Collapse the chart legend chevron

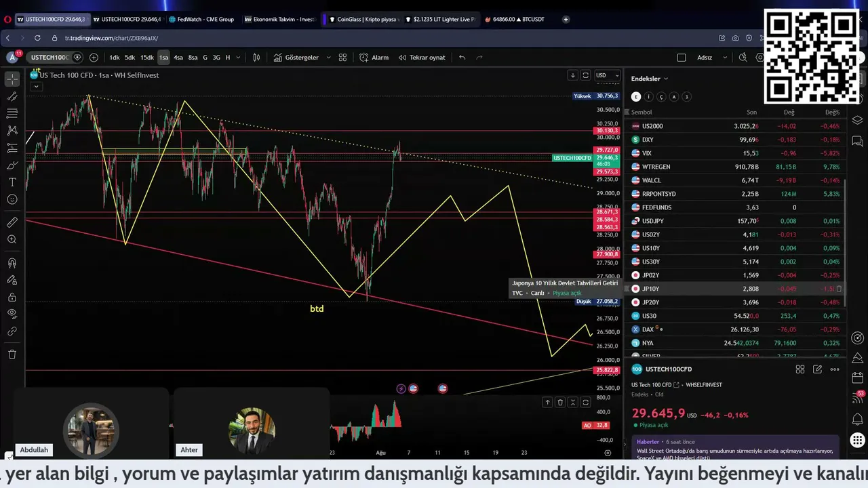pos(36,86)
